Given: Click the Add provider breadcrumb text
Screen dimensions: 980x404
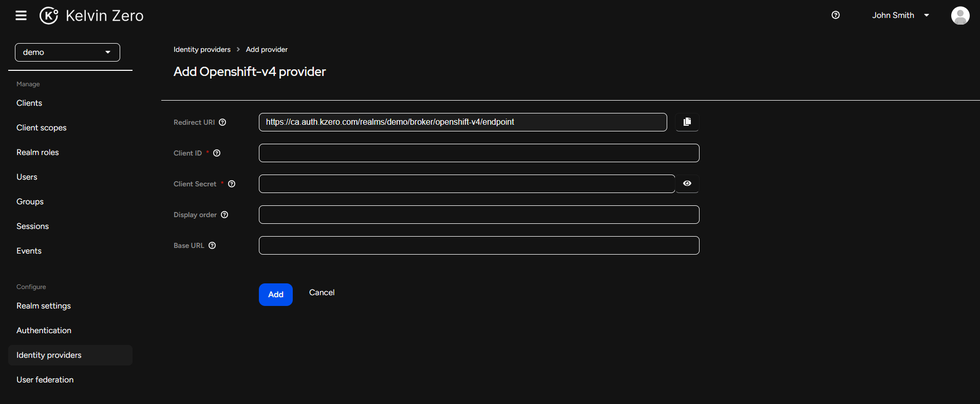Looking at the screenshot, I should pos(267,49).
